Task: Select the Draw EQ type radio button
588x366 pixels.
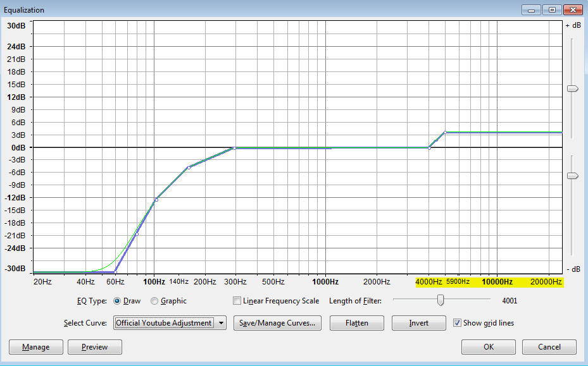Action: pyautogui.click(x=117, y=301)
